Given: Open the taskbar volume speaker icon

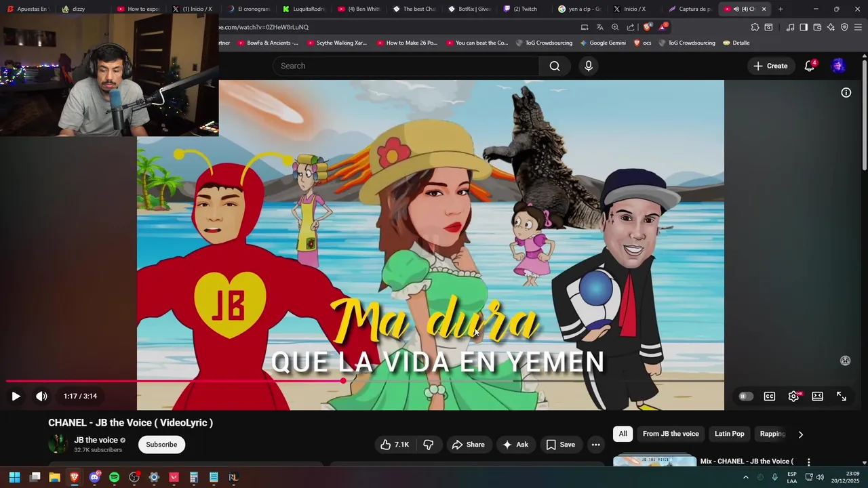Looking at the screenshot, I should (821, 477).
